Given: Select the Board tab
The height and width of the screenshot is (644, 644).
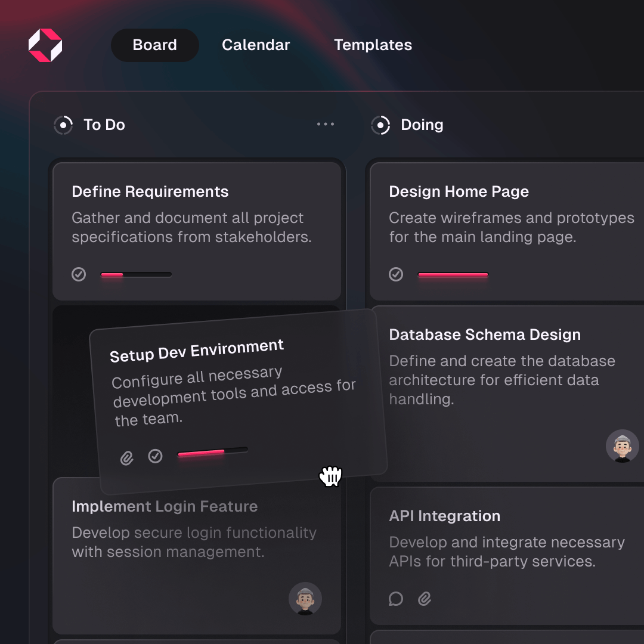Looking at the screenshot, I should click(154, 45).
